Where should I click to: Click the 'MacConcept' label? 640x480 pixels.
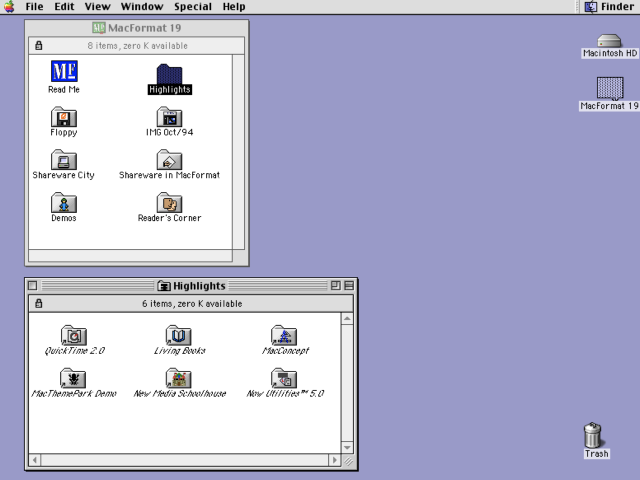(285, 351)
